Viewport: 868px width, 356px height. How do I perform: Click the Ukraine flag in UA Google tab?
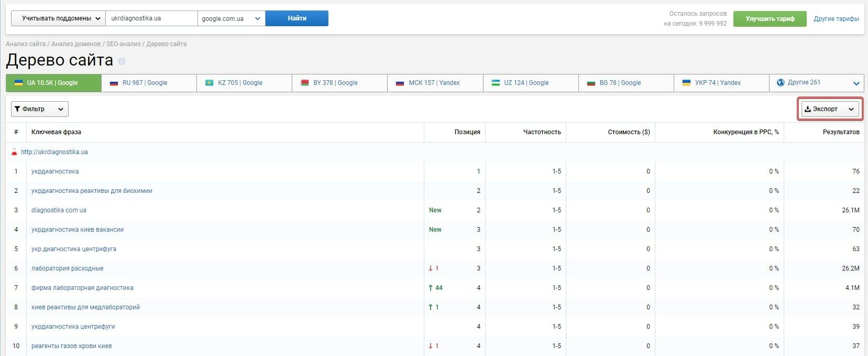(18, 83)
